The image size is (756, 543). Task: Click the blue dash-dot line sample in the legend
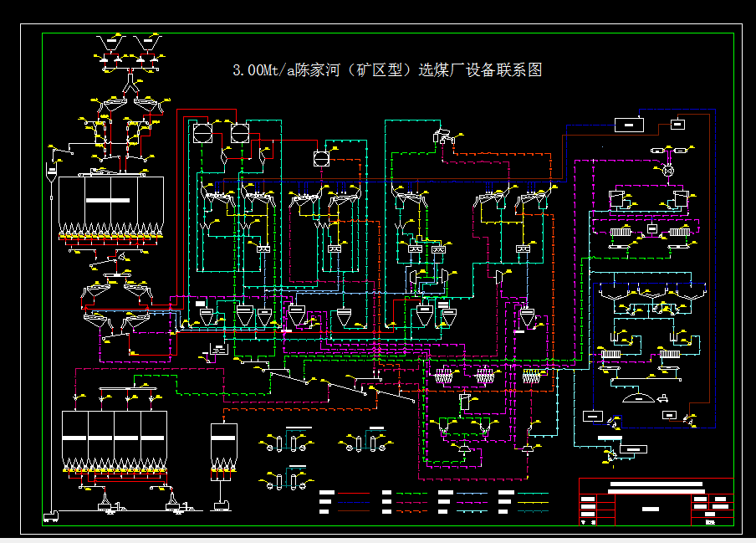pyautogui.click(x=354, y=503)
